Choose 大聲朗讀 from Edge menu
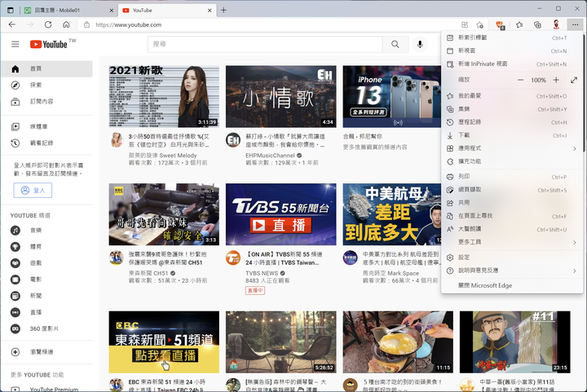This screenshot has height=392, width=587. pyautogui.click(x=512, y=229)
